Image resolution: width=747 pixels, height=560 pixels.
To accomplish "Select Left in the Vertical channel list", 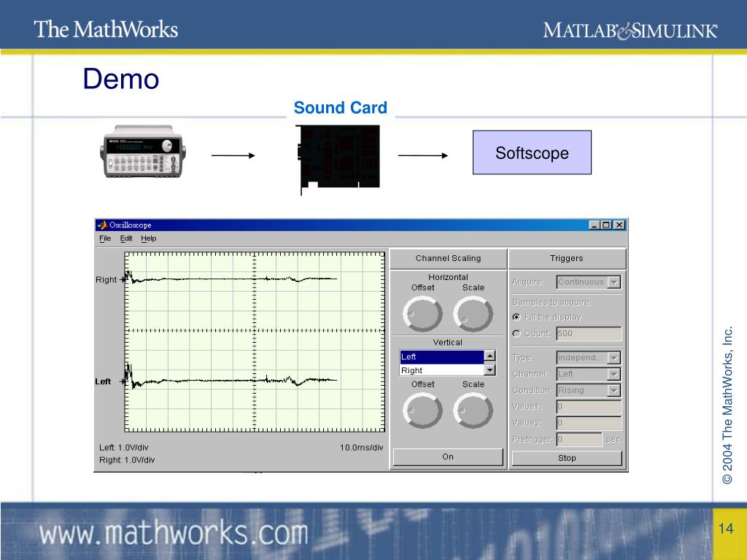I will pos(441,357).
